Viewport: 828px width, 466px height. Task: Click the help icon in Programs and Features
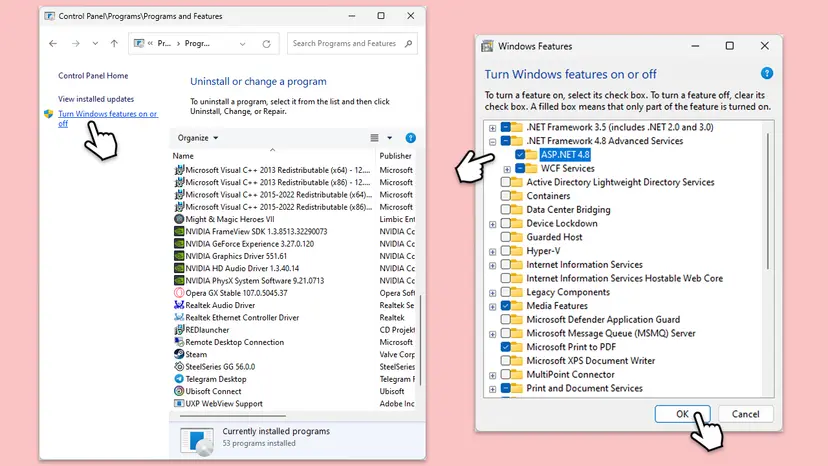coord(410,138)
